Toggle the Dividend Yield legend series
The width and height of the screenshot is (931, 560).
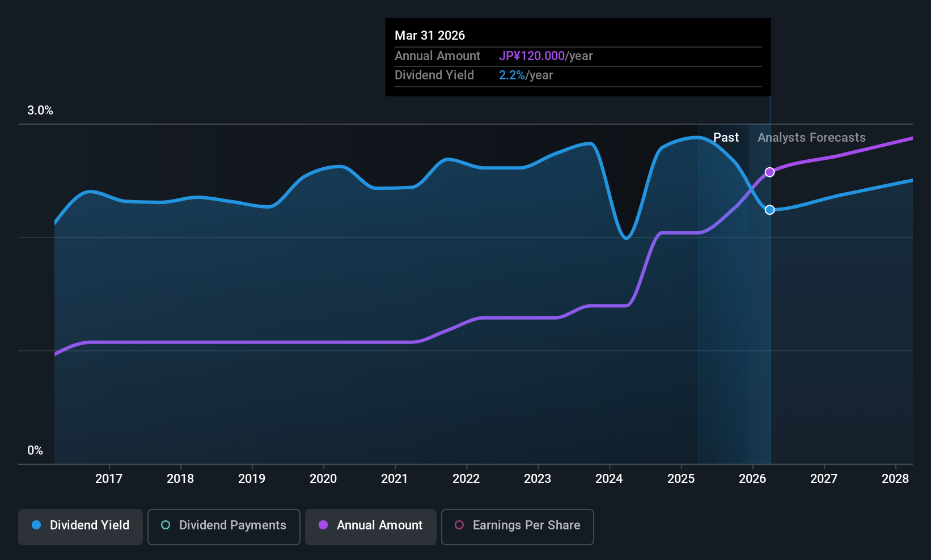(x=81, y=526)
